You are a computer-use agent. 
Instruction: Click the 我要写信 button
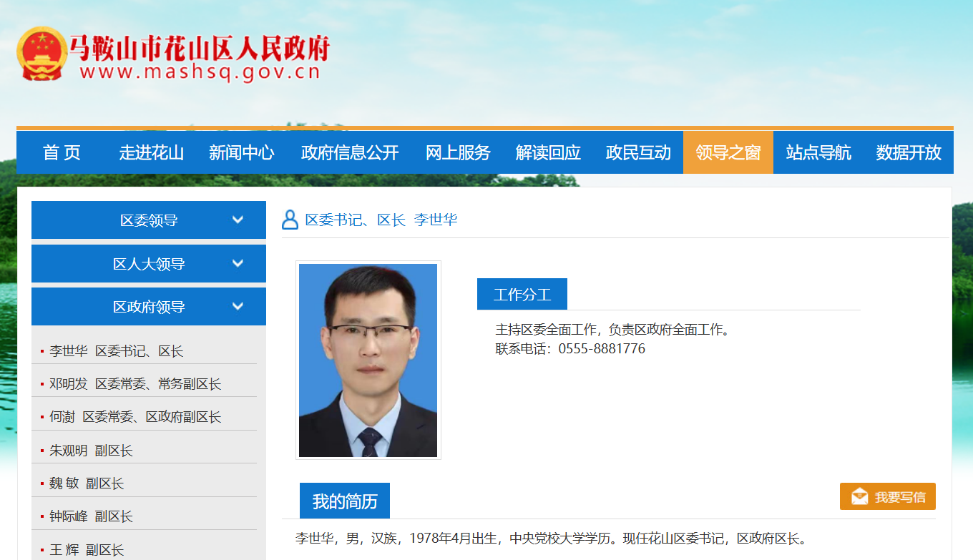887,496
